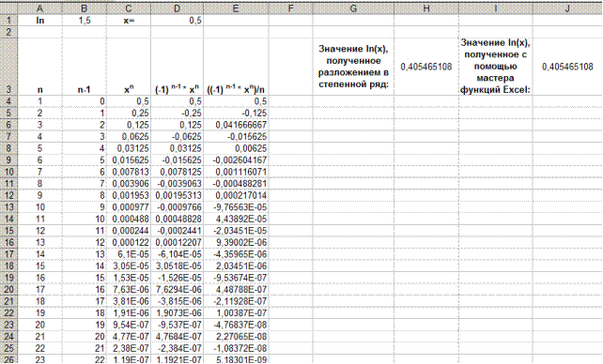Image resolution: width=603 pixels, height=364 pixels.
Task: Click cell E5 with -0,125
Action: [x=236, y=114]
